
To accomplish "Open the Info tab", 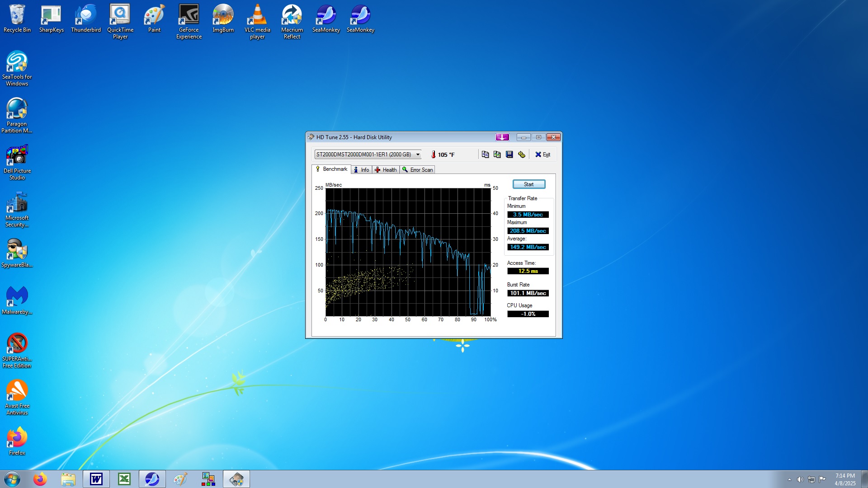I will [361, 170].
